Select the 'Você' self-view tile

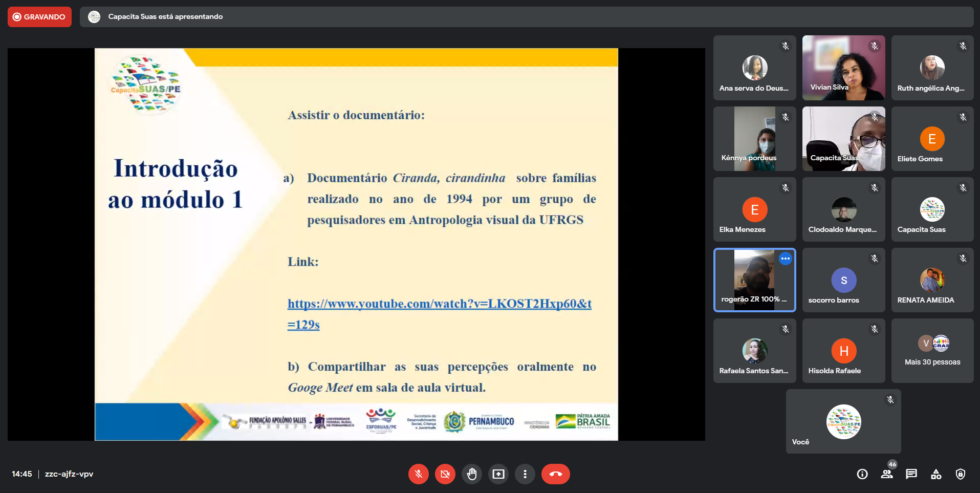coord(843,421)
